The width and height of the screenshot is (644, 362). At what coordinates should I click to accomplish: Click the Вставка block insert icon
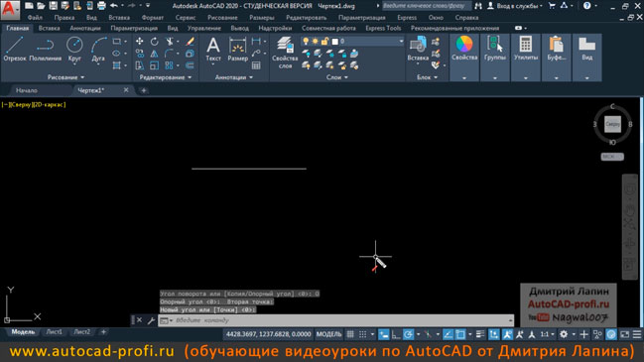click(418, 49)
